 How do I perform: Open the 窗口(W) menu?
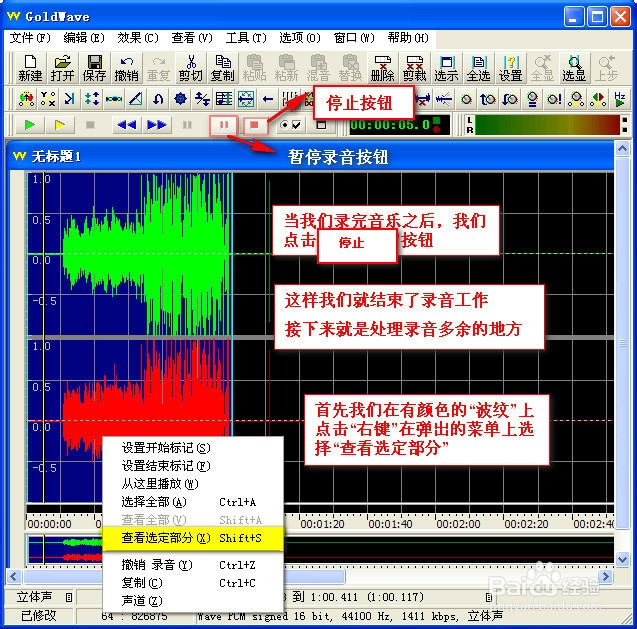353,38
